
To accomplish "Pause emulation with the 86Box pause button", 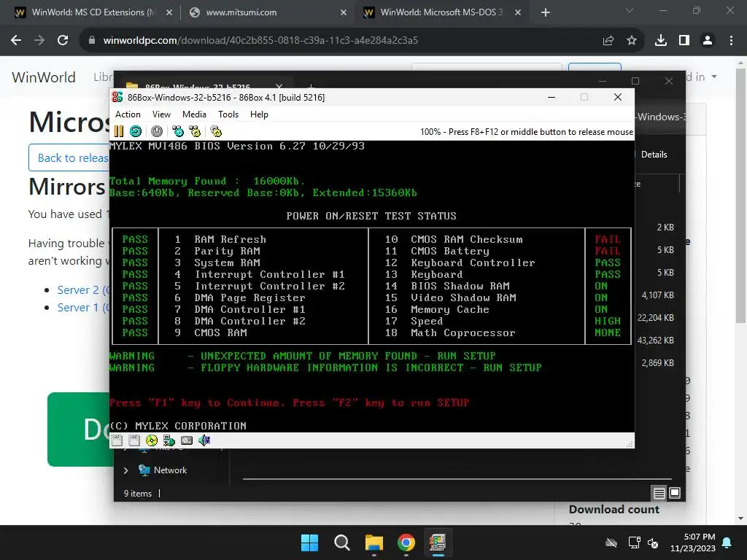I will pos(119,131).
